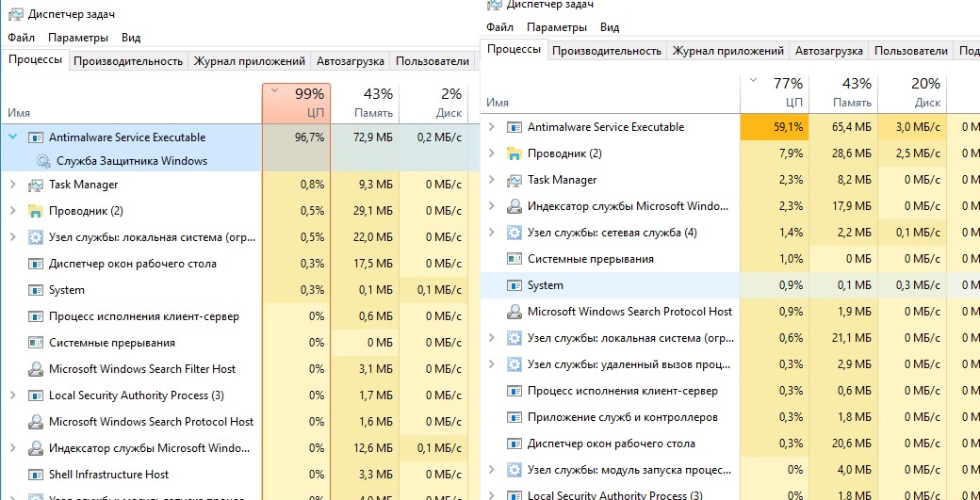Open Пользователи tab in right window
Screen dimensions: 980x500
point(910,51)
